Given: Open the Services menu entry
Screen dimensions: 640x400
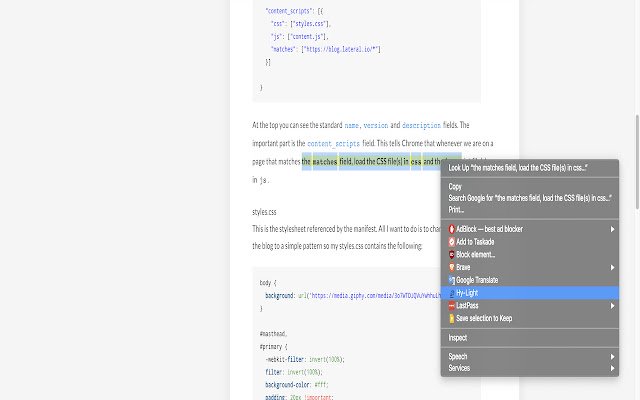Looking at the screenshot, I should point(530,368).
